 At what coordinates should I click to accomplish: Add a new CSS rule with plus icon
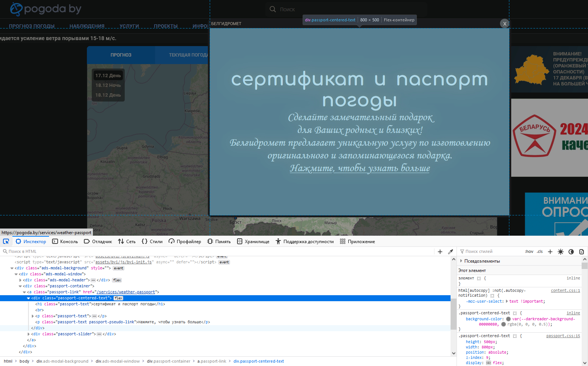pos(550,252)
